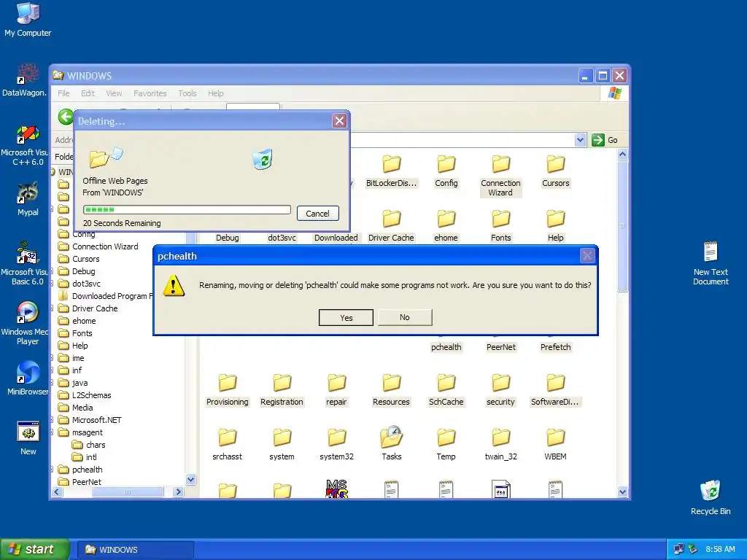
Task: Select Temp folder
Action: click(x=446, y=446)
